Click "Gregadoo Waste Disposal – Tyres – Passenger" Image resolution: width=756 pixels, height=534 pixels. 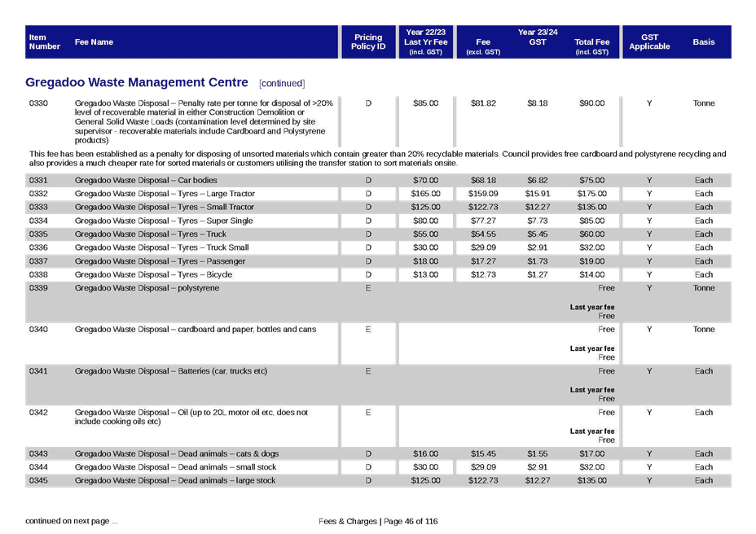pos(160,261)
